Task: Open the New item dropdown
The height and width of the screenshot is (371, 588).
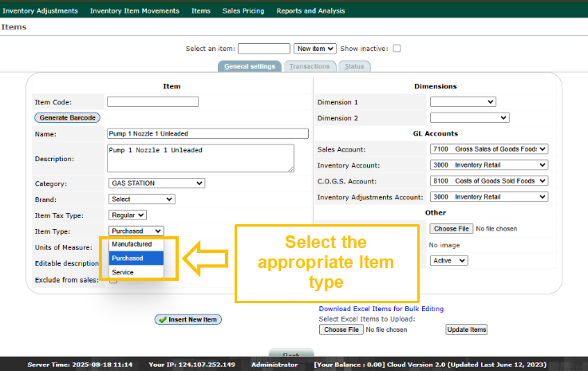Action: click(315, 49)
